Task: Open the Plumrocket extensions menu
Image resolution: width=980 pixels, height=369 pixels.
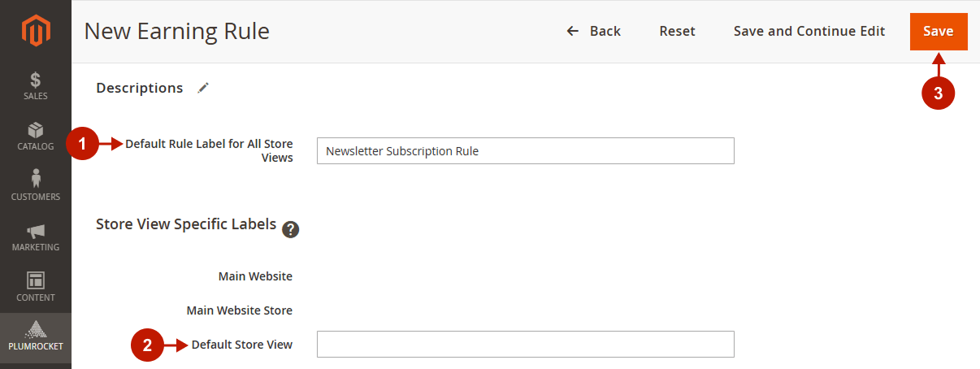Action: point(35,336)
